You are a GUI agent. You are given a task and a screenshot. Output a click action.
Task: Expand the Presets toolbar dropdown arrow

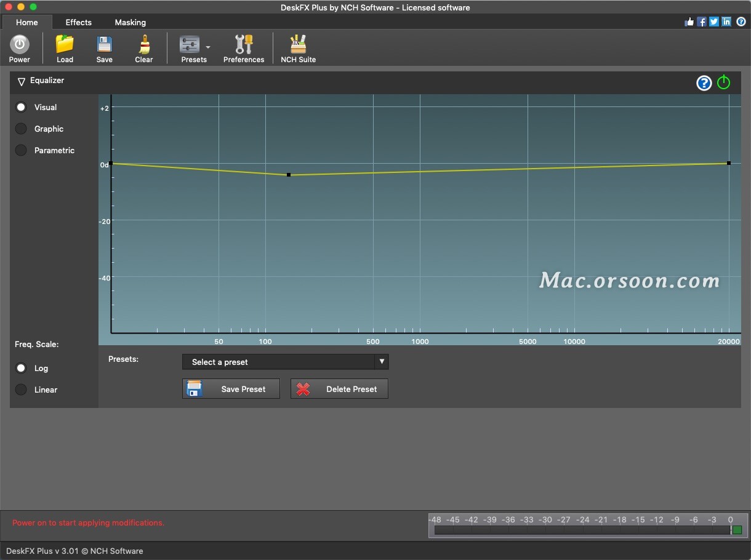[208, 47]
